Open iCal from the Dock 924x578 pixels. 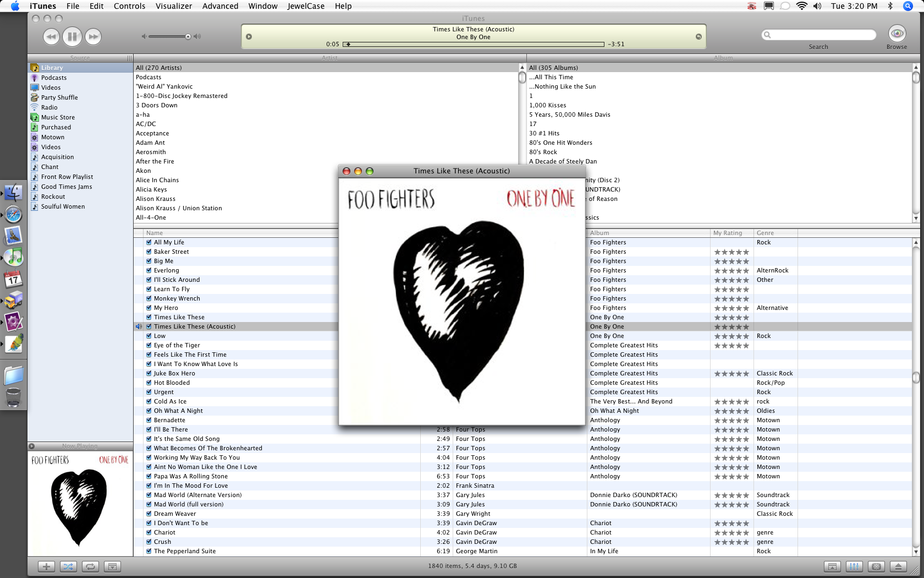13,279
